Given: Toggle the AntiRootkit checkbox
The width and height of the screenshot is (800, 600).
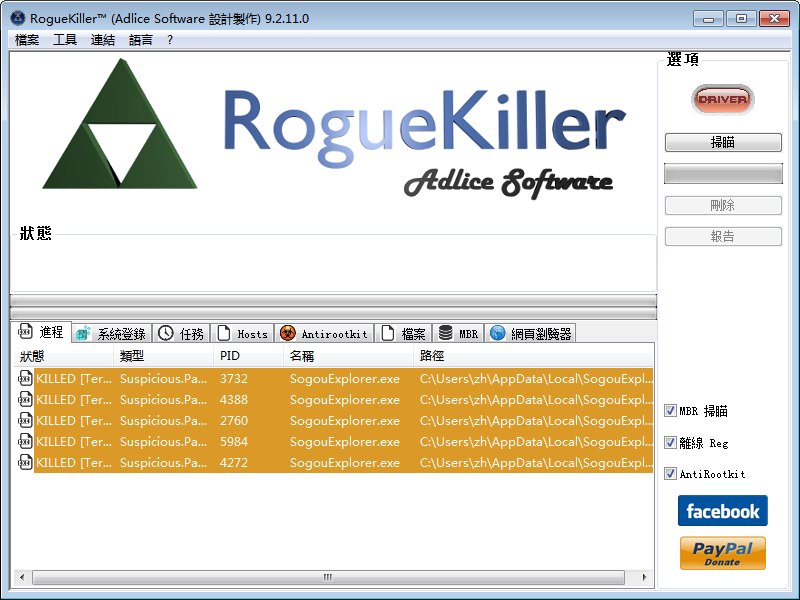Looking at the screenshot, I should coord(670,474).
